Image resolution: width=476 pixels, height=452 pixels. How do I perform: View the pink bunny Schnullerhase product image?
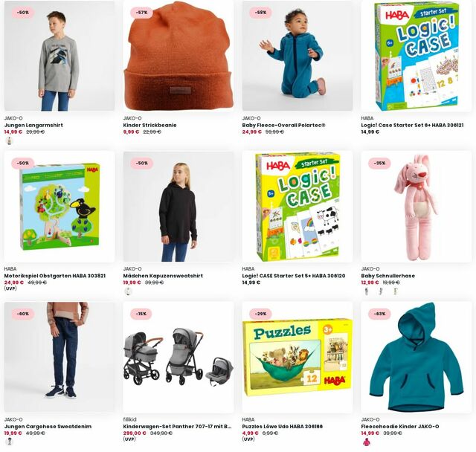tap(416, 207)
